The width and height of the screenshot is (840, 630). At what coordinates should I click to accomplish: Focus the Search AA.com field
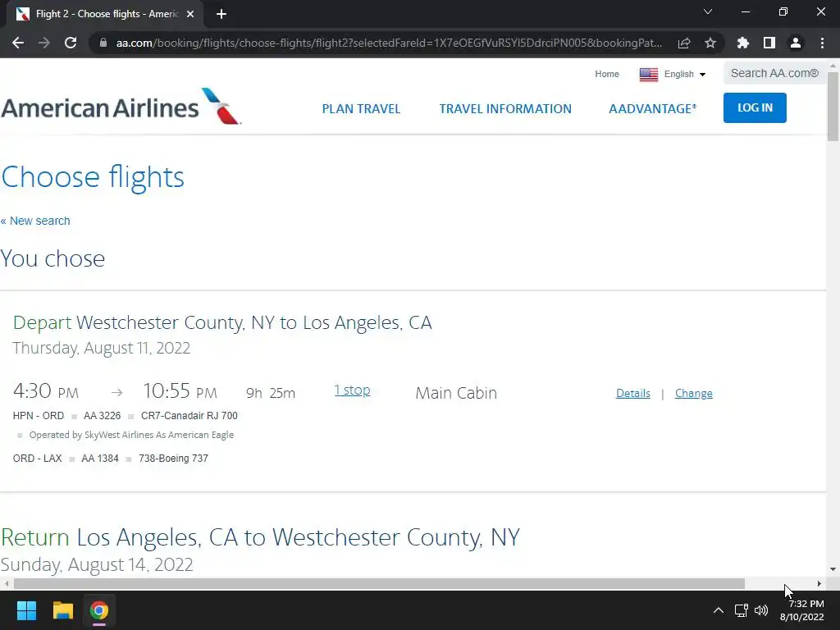[x=774, y=73]
